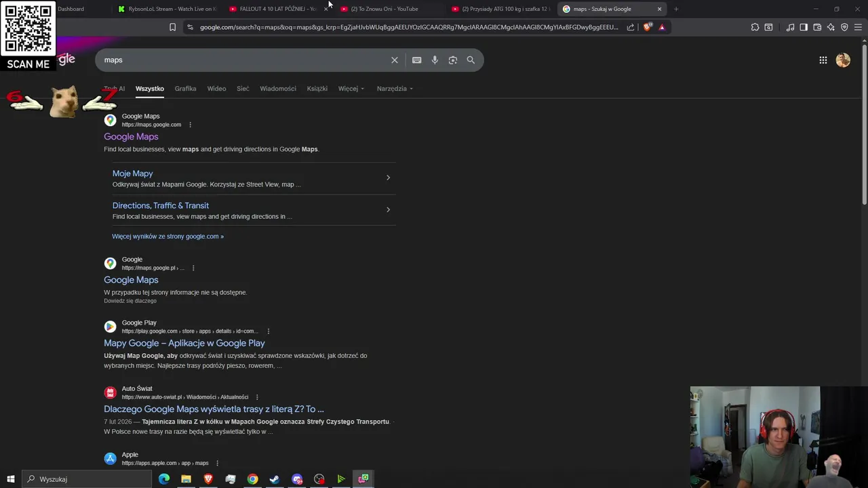Open Brave Shields lion icon
The height and width of the screenshot is (488, 868).
pos(648,27)
